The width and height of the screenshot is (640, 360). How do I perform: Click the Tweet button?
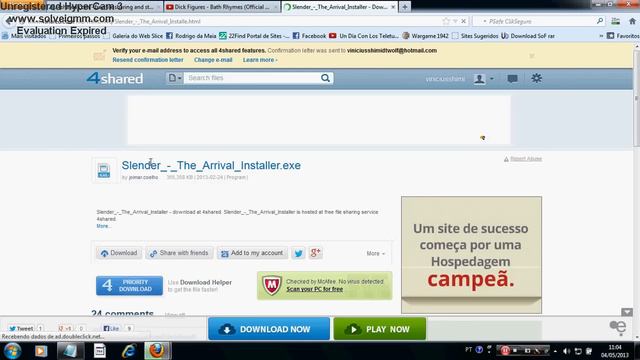coord(22,329)
